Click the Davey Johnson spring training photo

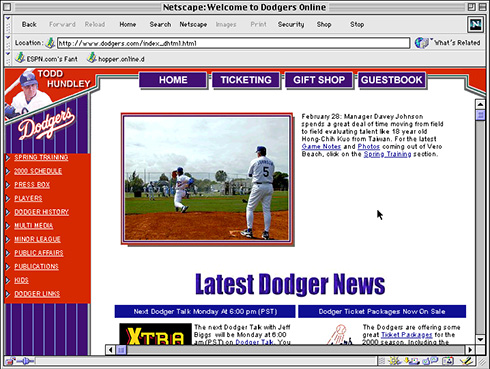coord(207,179)
